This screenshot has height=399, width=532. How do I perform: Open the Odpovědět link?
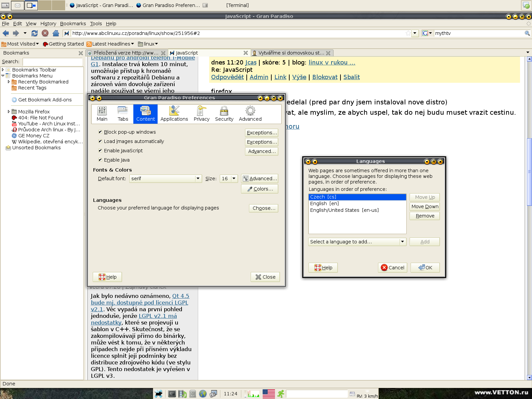coord(227,77)
